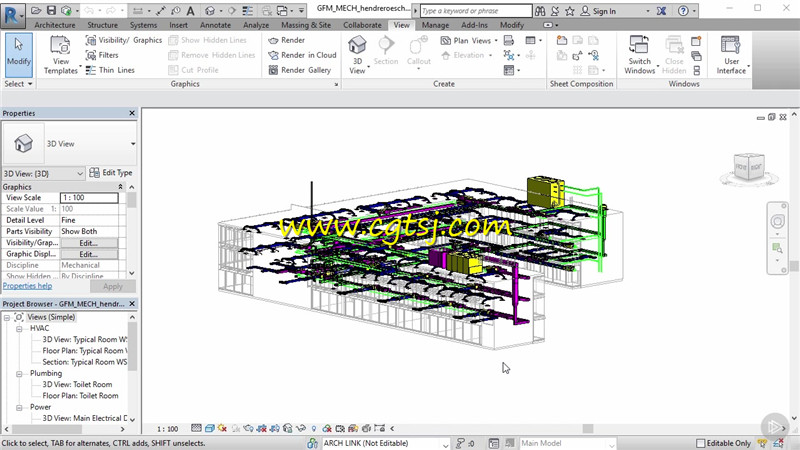Click the search keyword field
Image resolution: width=800 pixels, height=450 pixels.
[476, 11]
